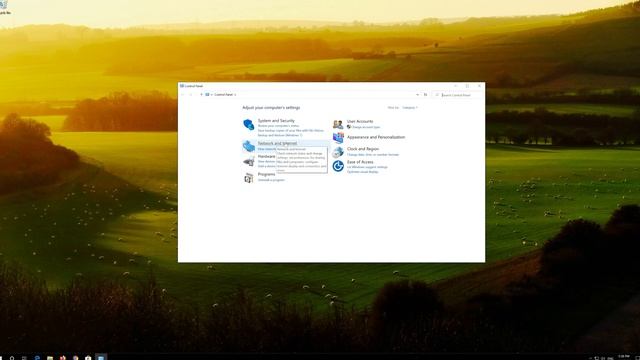This screenshot has width=640, height=360.
Task: Click the Clock and Region heading
Action: pos(363,149)
